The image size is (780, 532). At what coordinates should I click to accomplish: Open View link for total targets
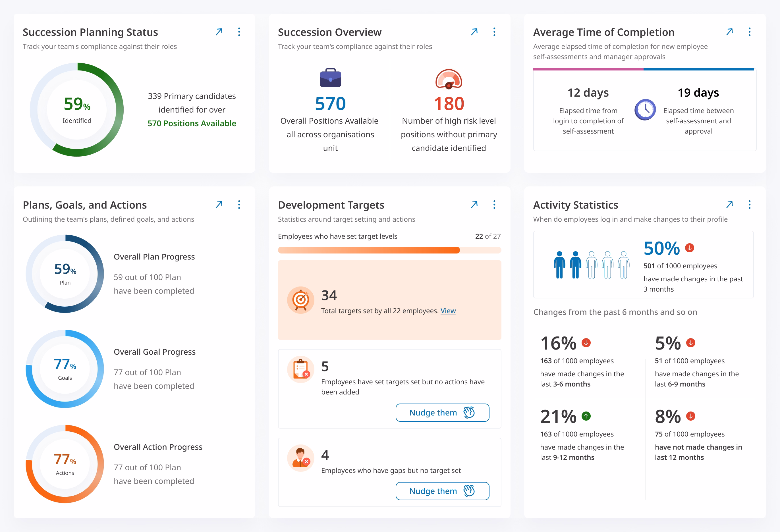(448, 311)
